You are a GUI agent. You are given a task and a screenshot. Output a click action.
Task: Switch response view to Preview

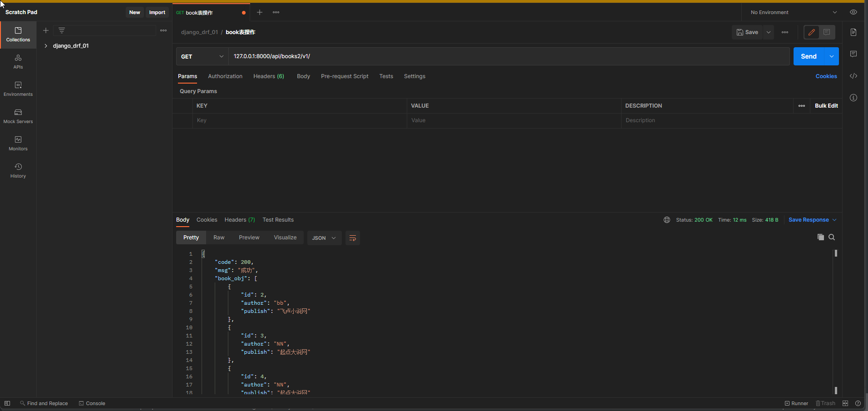249,238
